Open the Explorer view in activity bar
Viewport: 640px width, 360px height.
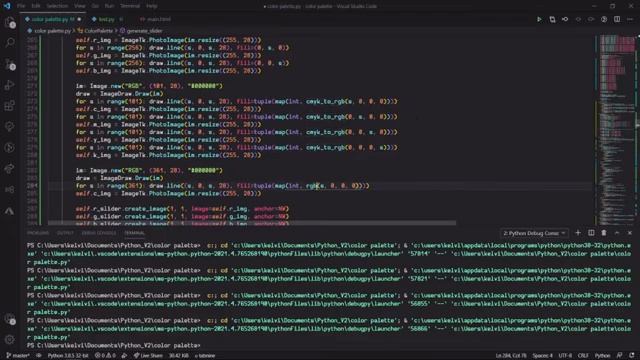[10, 22]
